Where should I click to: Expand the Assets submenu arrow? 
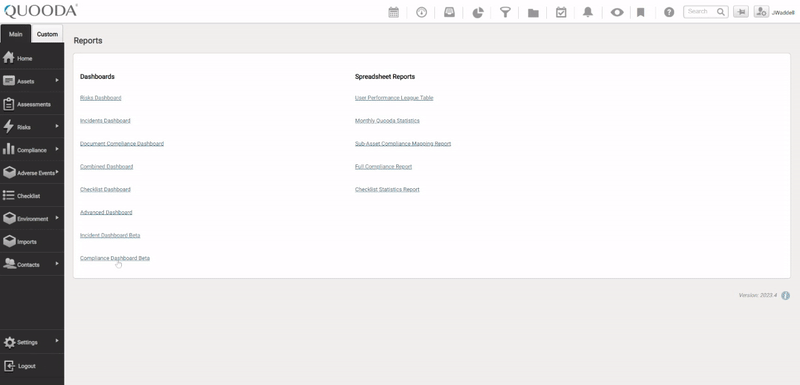[x=57, y=80]
